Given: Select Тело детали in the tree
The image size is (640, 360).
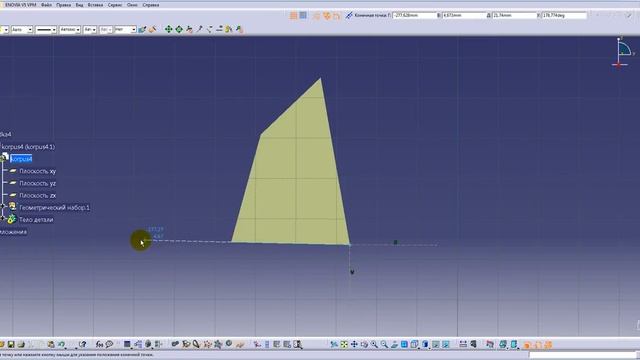Looking at the screenshot, I should (x=36, y=220).
